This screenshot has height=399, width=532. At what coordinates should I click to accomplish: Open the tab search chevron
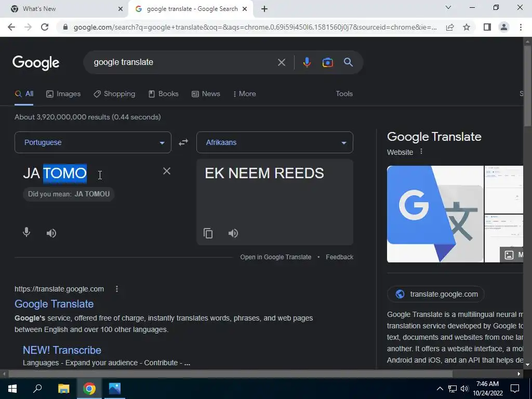coord(448,7)
